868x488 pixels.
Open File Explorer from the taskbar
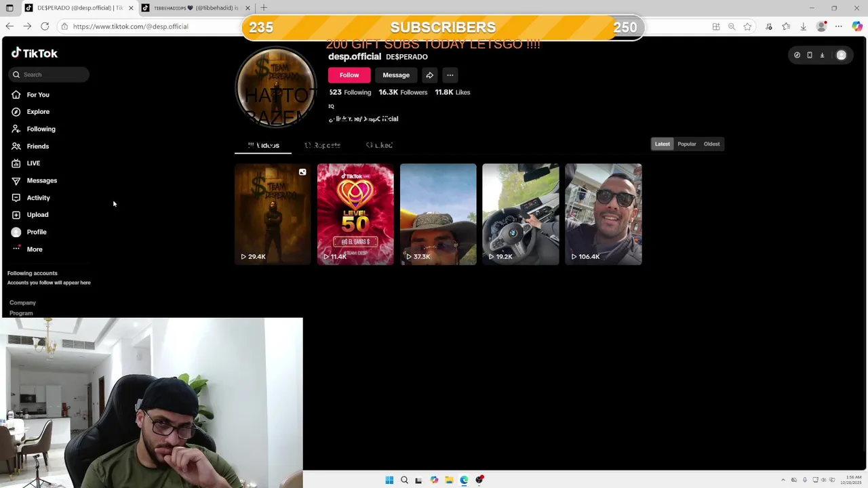click(449, 480)
